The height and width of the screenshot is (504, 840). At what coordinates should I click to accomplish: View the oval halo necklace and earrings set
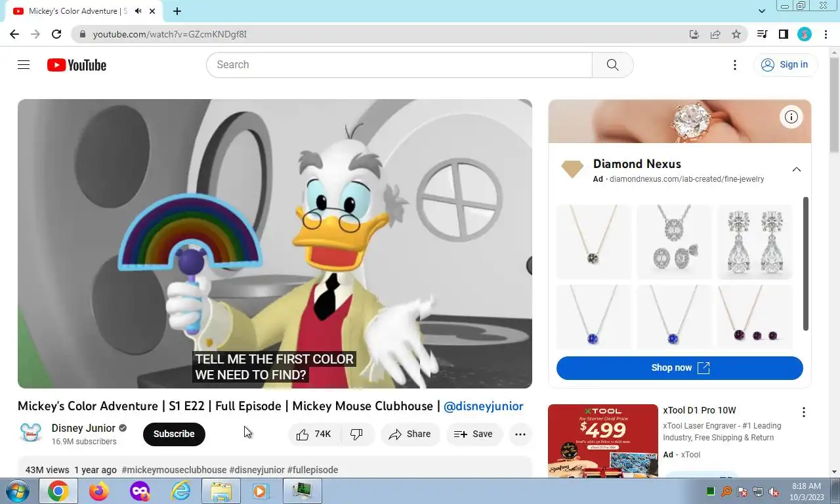click(675, 242)
